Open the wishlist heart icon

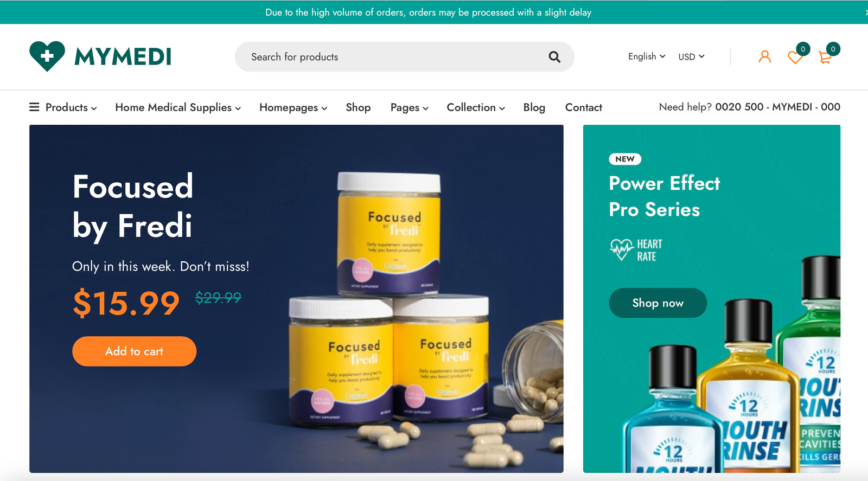point(795,57)
